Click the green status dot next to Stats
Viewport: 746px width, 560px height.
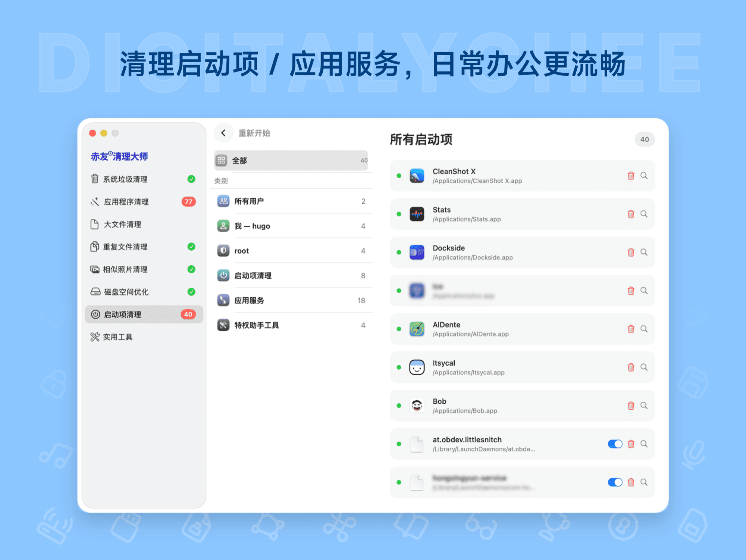[399, 214]
